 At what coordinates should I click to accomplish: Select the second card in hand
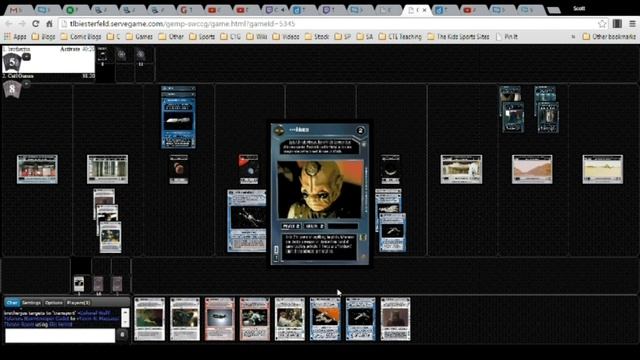tap(185, 319)
